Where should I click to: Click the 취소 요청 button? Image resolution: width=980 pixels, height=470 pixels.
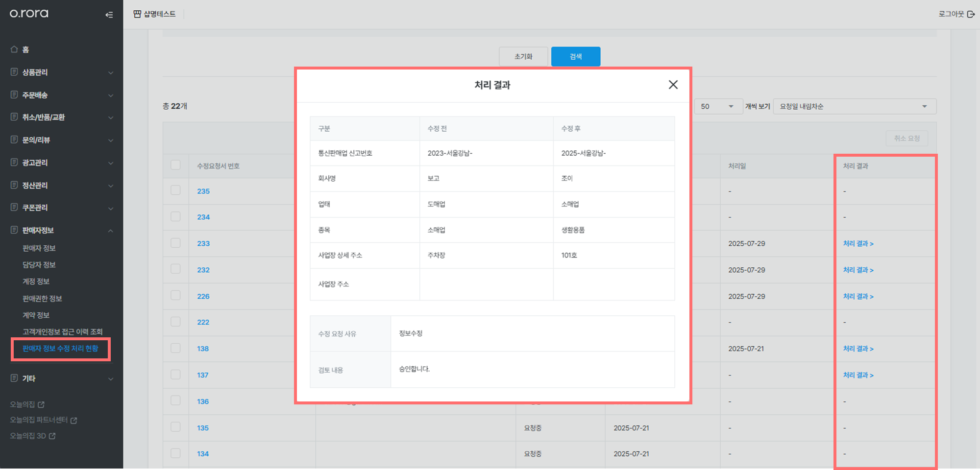click(907, 139)
